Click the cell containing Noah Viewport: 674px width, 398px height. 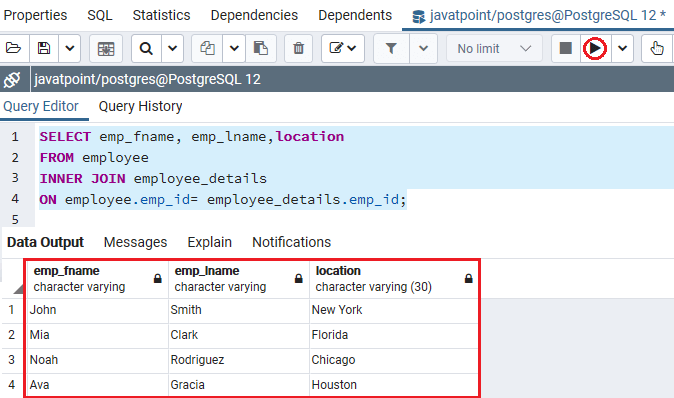pyautogui.click(x=97, y=360)
